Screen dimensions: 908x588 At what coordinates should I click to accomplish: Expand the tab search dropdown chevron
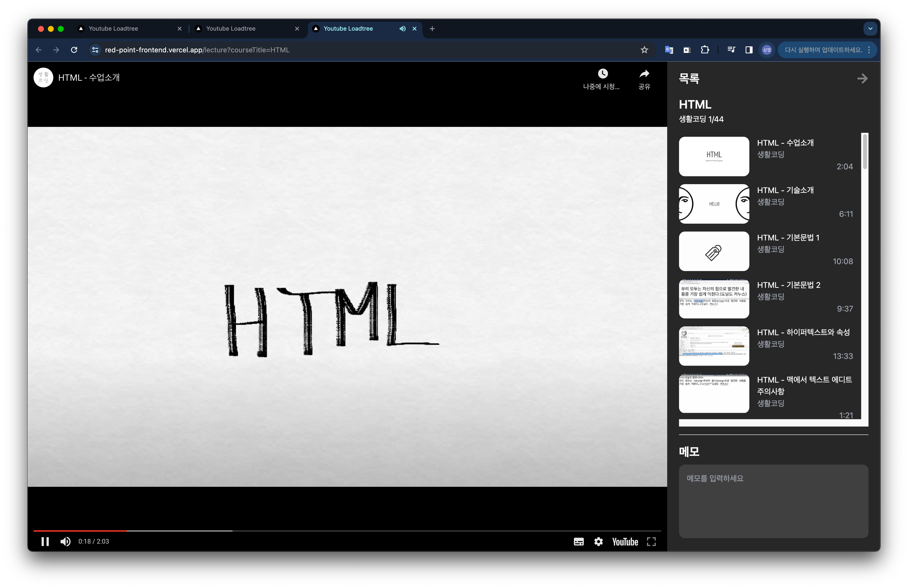[x=870, y=29]
